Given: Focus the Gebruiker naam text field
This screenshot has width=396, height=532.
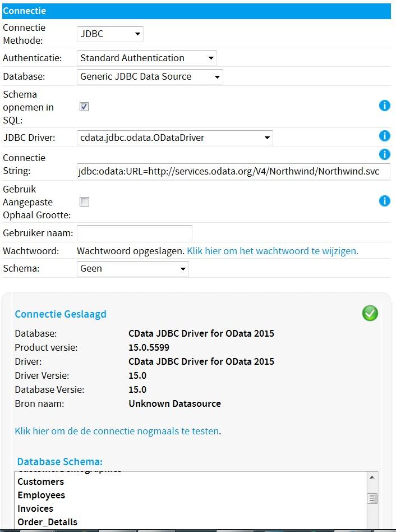Looking at the screenshot, I should [135, 233].
